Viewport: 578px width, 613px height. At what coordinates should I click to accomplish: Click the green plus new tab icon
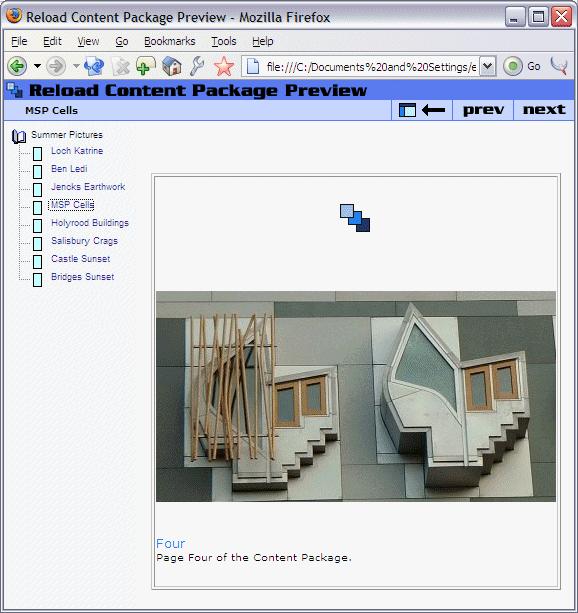(145, 66)
